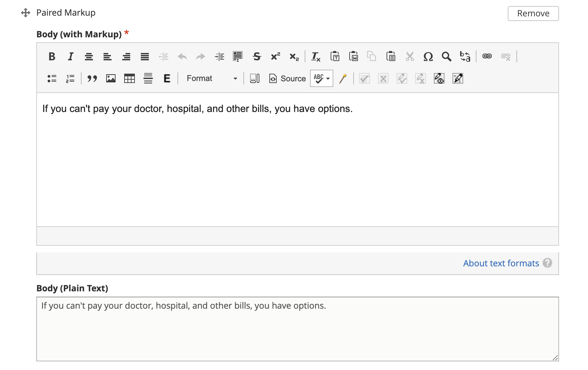Switch to Source view
Screen dimensions: 588x370
[287, 78]
